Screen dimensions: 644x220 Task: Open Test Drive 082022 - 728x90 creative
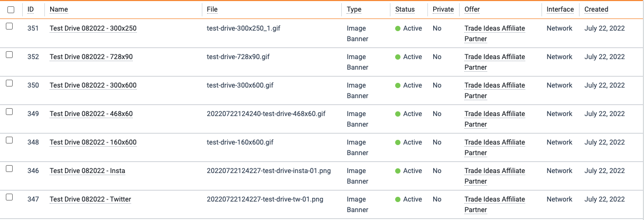(91, 57)
